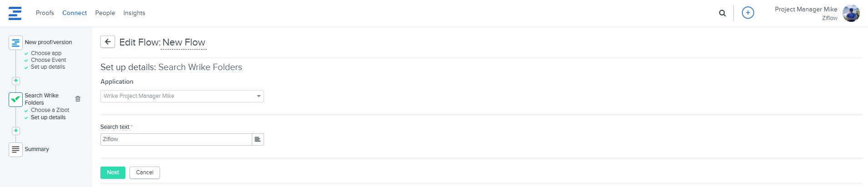The image size is (868, 187).
Task: Open Project Manager Mike profile avatar
Action: (x=851, y=13)
